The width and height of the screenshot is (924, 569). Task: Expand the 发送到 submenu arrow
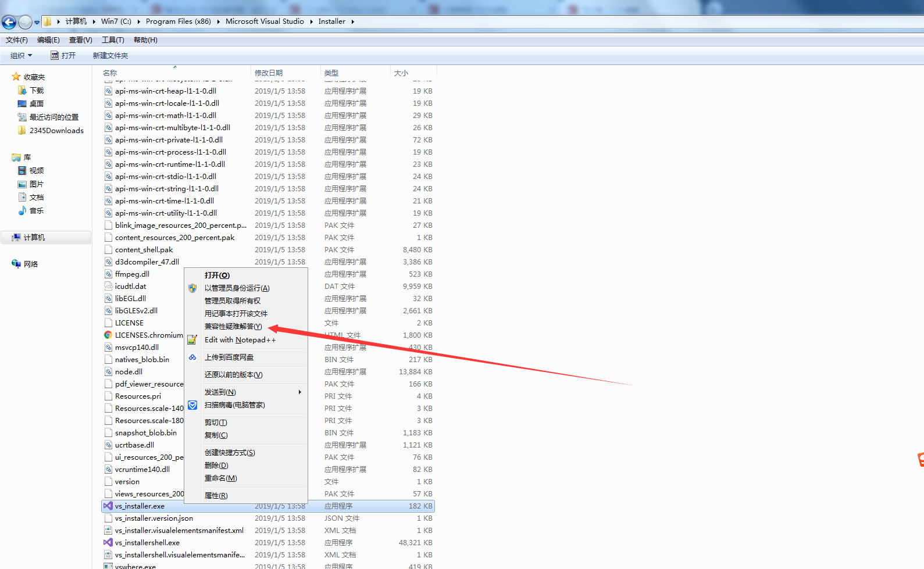click(300, 392)
